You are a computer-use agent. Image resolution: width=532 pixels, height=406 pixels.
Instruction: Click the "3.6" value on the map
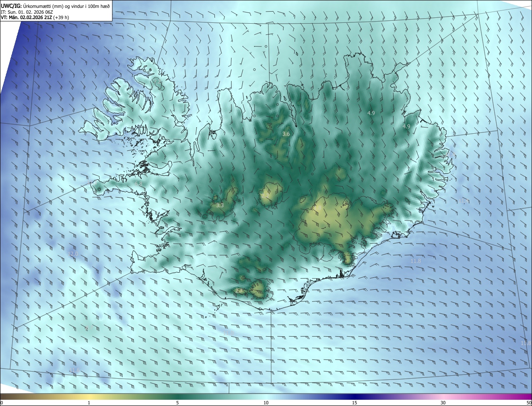[x=286, y=134]
